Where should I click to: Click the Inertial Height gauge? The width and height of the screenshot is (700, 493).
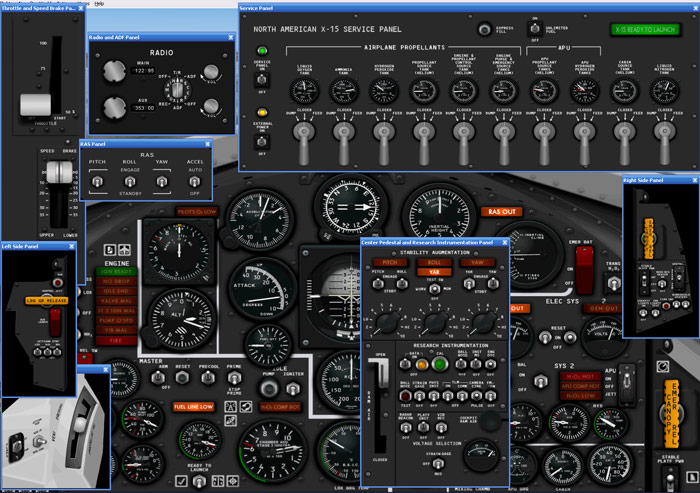point(439,209)
